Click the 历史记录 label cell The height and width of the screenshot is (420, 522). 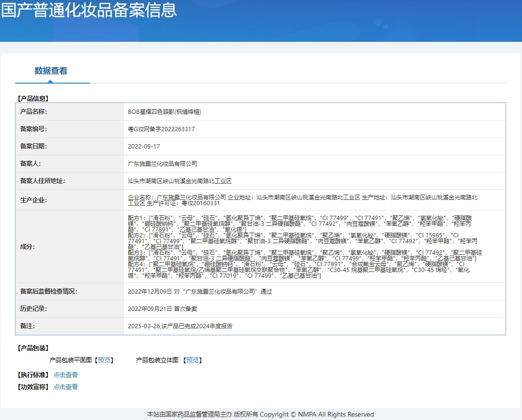(x=69, y=309)
